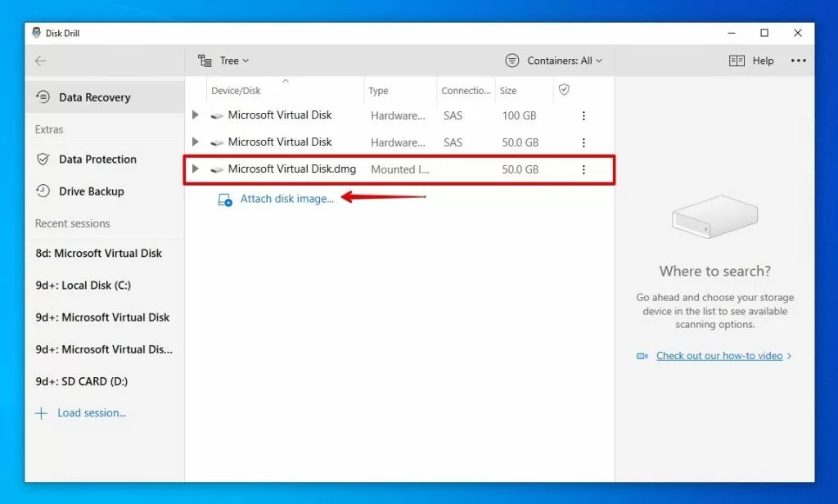Close the Disk Drill window
The width and height of the screenshot is (838, 504).
pos(797,34)
